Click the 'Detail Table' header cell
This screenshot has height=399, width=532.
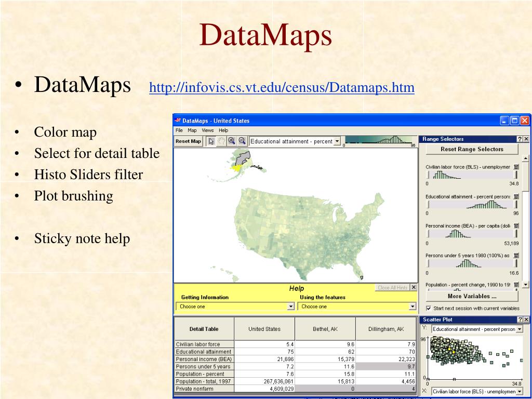[204, 329]
